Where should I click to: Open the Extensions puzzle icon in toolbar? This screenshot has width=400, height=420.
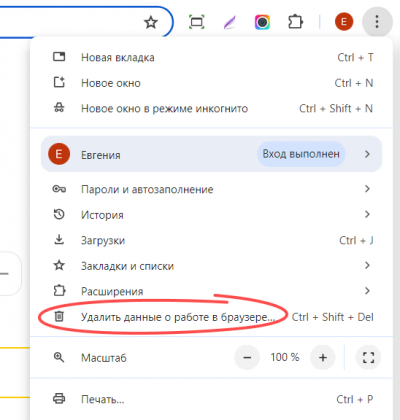[x=295, y=22]
